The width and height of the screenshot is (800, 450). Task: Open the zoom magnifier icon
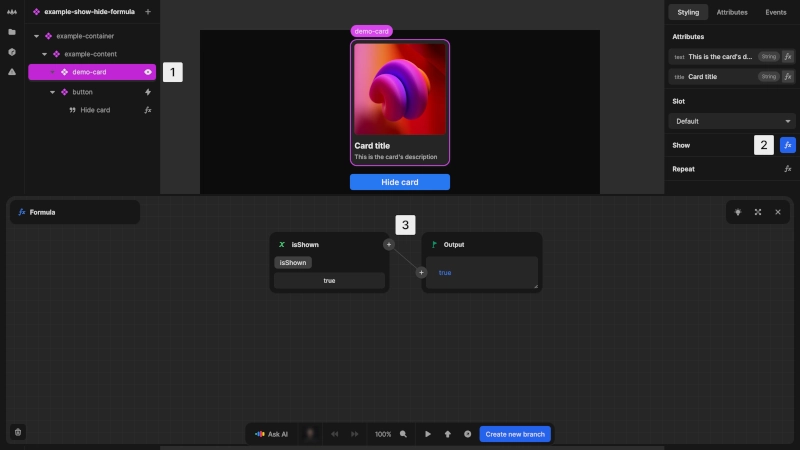click(403, 434)
